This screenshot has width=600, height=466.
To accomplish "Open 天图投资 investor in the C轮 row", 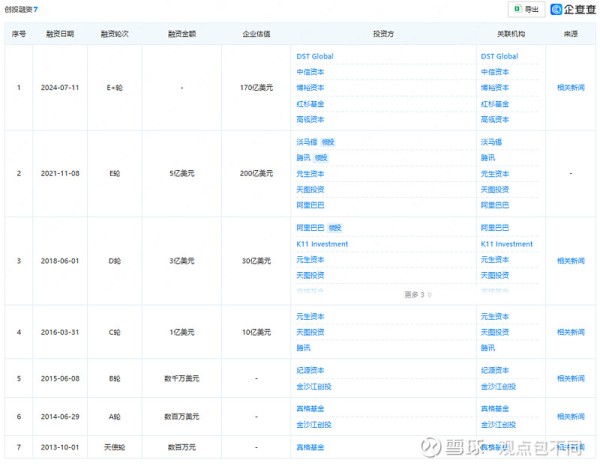I will tap(310, 332).
